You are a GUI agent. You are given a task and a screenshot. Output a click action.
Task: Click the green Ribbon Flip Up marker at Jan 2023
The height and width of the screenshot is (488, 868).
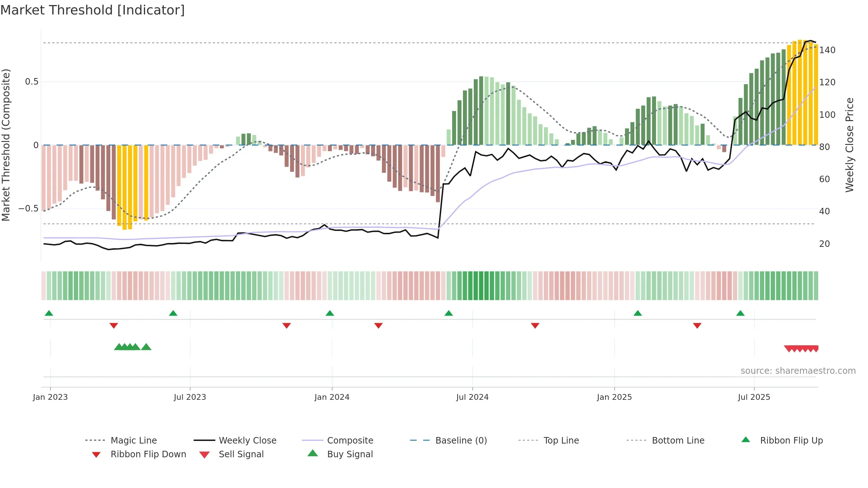pos(49,313)
